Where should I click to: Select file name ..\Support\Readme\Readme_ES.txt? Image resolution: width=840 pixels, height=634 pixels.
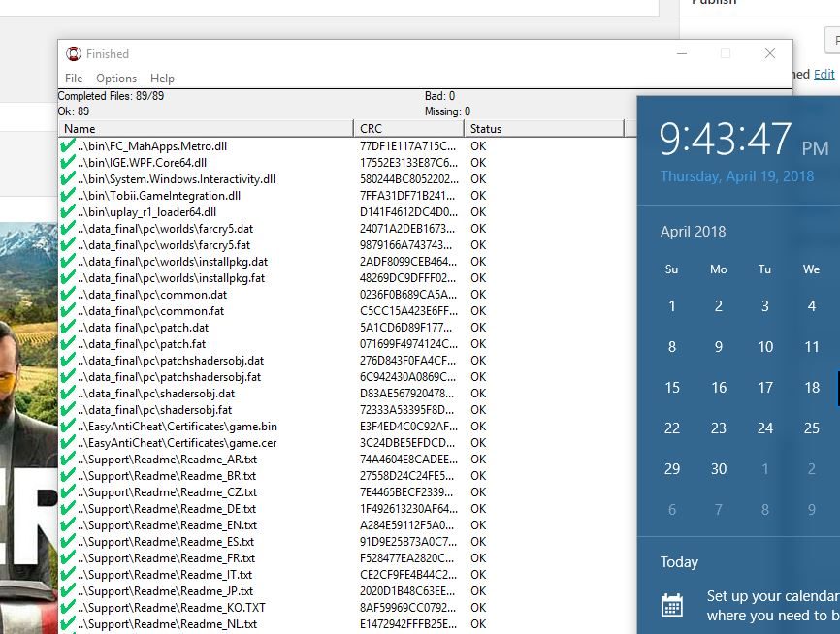[x=166, y=542]
